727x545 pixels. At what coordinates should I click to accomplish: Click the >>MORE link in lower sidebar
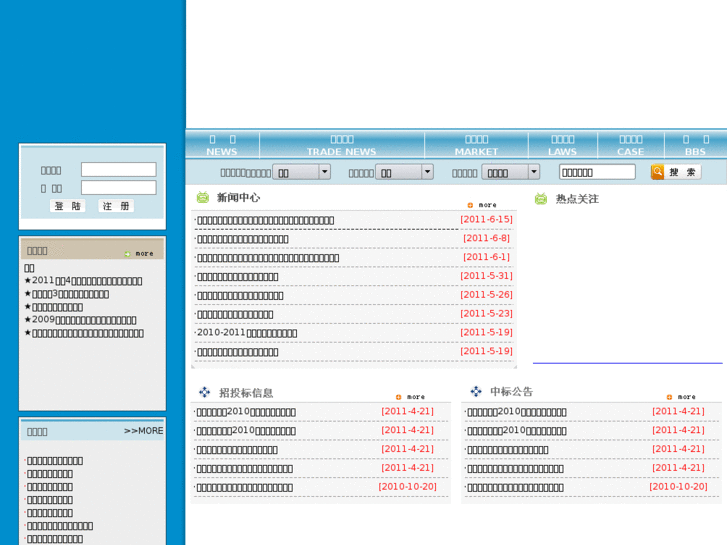[x=143, y=430]
